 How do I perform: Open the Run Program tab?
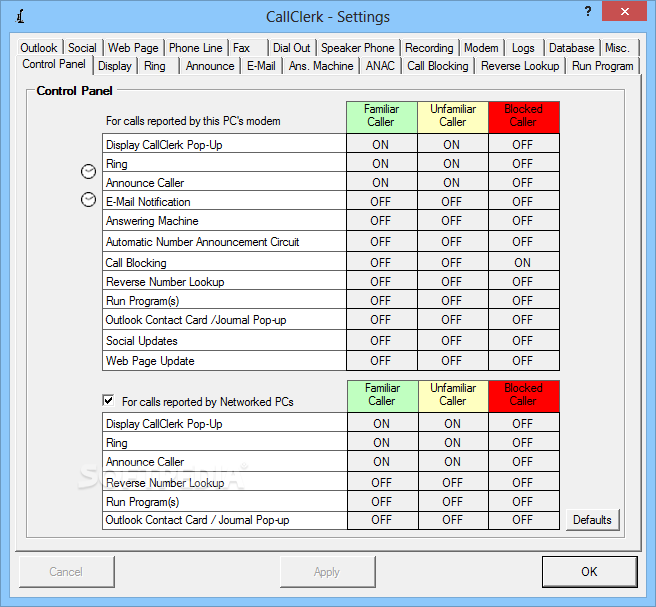click(x=603, y=66)
